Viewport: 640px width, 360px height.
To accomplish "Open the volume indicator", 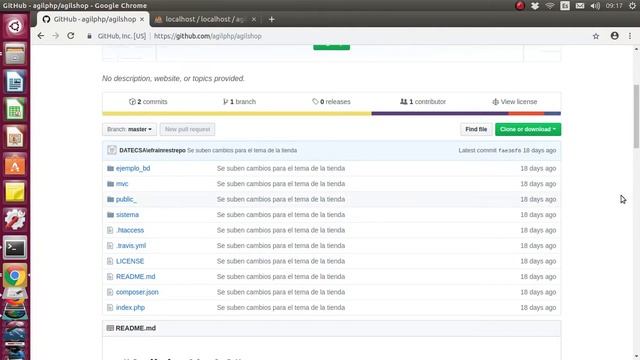I will click(x=595, y=6).
